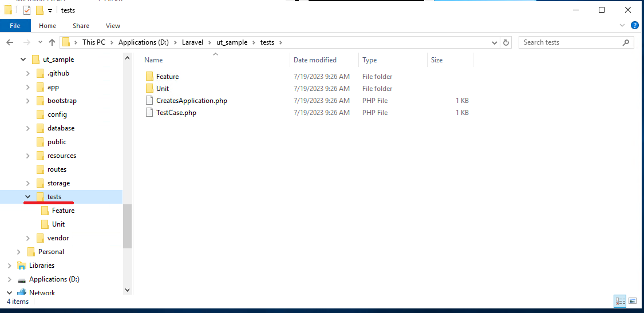Select the tests folder in navigation tree
644x313 pixels.
[x=54, y=197]
